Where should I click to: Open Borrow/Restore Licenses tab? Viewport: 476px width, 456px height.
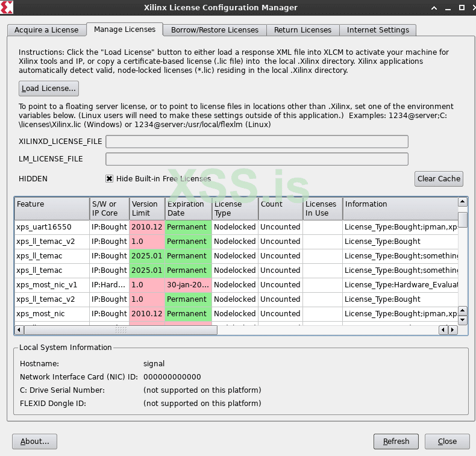coord(215,30)
